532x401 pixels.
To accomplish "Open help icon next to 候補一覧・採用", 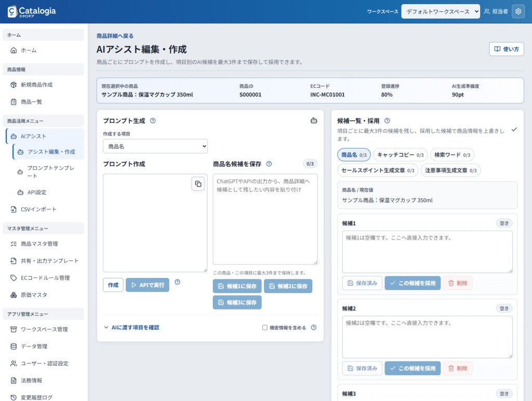I will click(x=387, y=121).
